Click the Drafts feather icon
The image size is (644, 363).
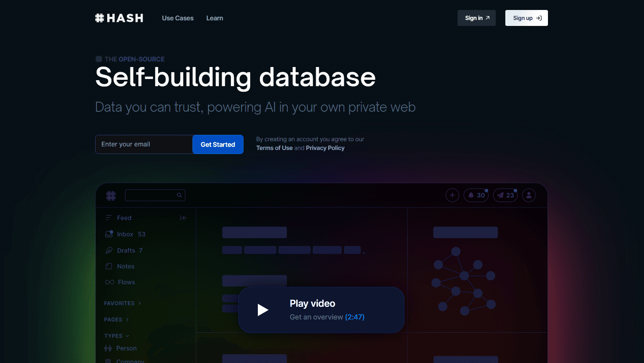[x=109, y=251]
